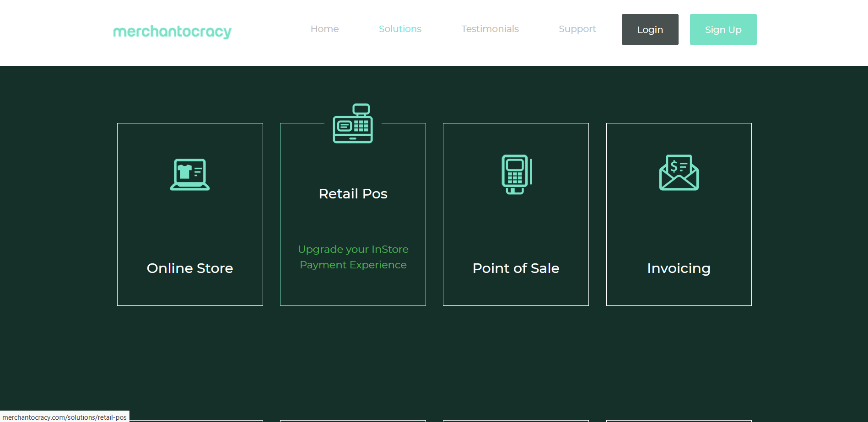The image size is (868, 422).
Task: Click the Sign Up button
Action: tap(723, 30)
